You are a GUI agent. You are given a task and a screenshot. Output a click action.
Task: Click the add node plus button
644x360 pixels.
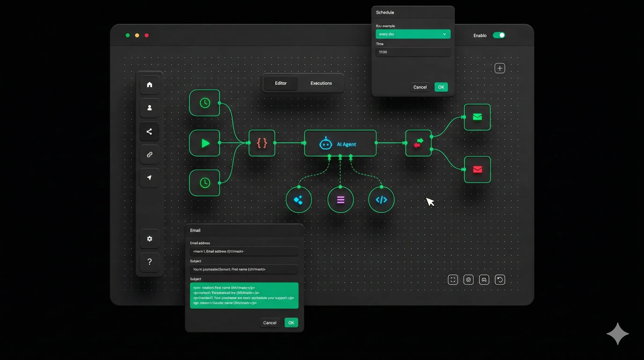(x=500, y=68)
